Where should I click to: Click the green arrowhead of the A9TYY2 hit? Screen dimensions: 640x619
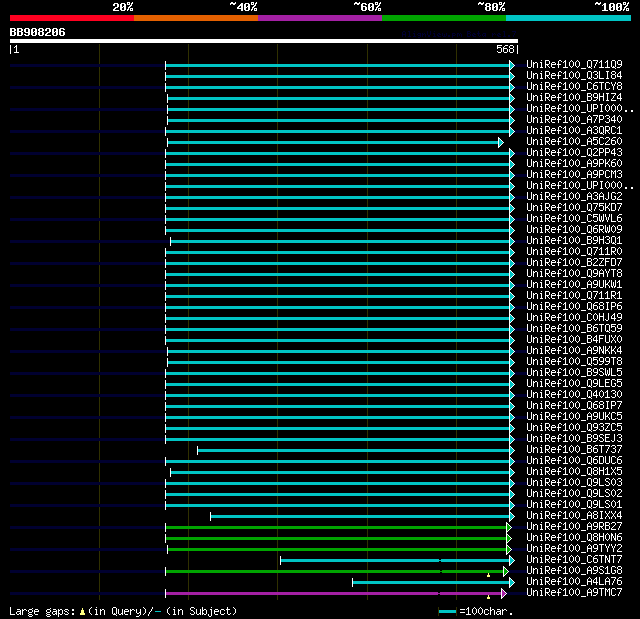coord(509,550)
